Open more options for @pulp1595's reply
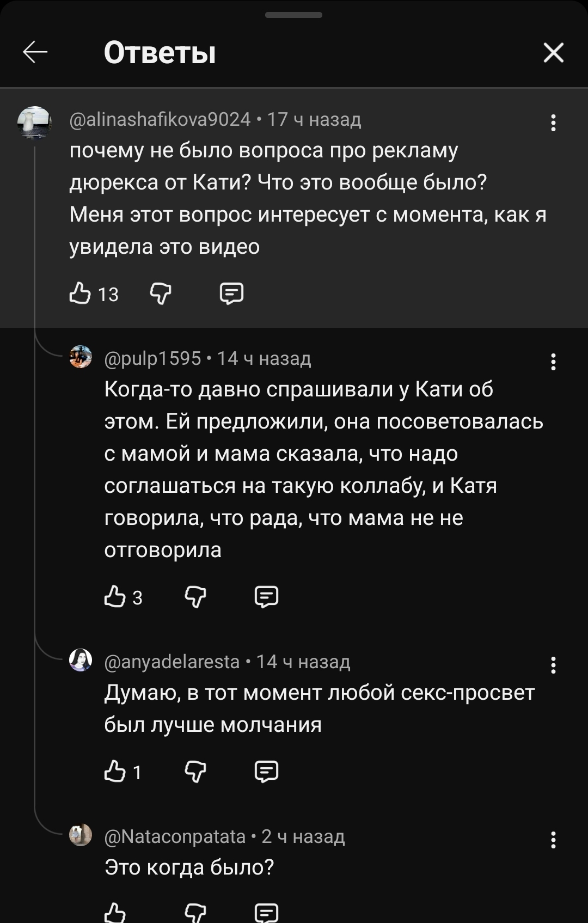Viewport: 588px width, 923px height. [x=553, y=362]
